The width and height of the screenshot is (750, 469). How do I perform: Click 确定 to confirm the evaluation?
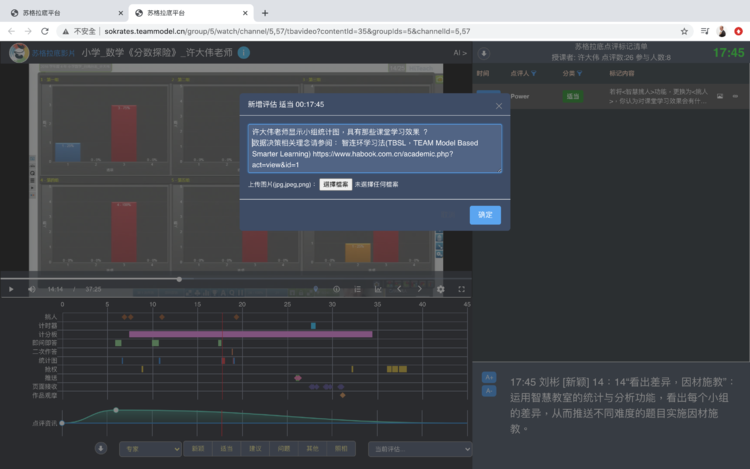[x=485, y=215]
